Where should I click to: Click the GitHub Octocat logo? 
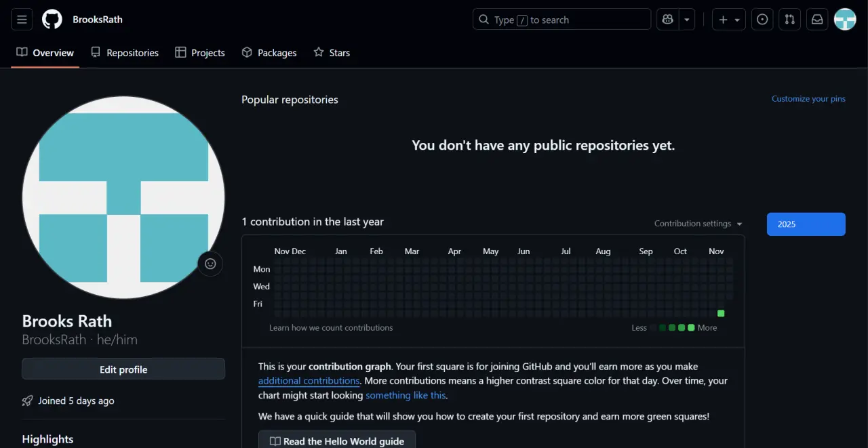point(52,20)
